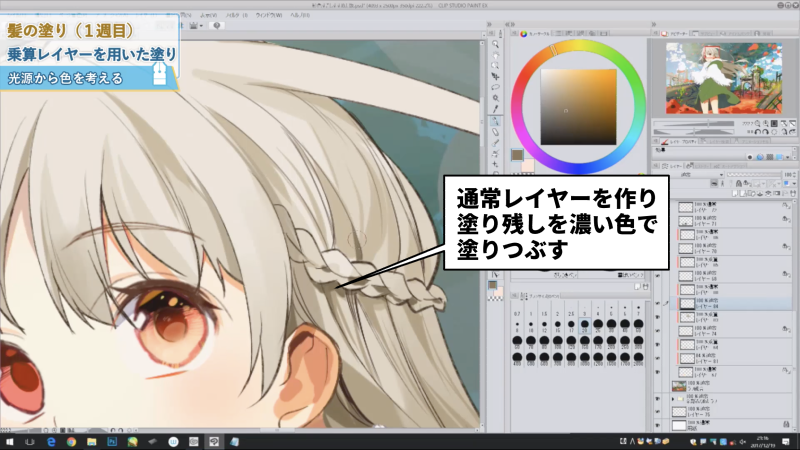The image size is (800, 450).
Task: Select the Airbrush tool
Action: point(495,154)
